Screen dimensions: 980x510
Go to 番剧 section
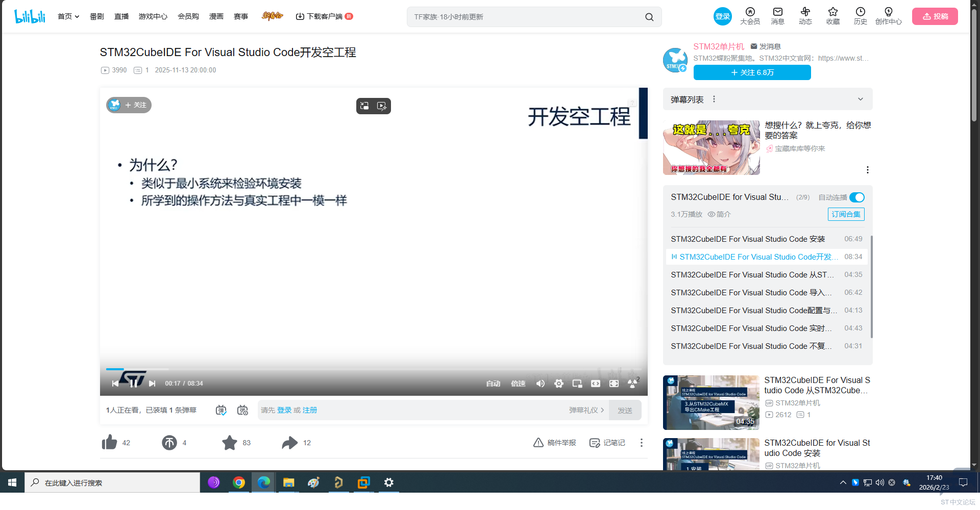[97, 16]
